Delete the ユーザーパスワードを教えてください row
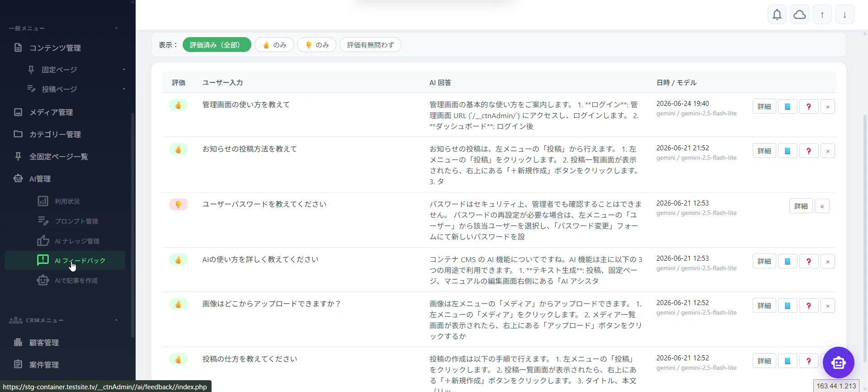This screenshot has width=868, height=392. pos(822,206)
